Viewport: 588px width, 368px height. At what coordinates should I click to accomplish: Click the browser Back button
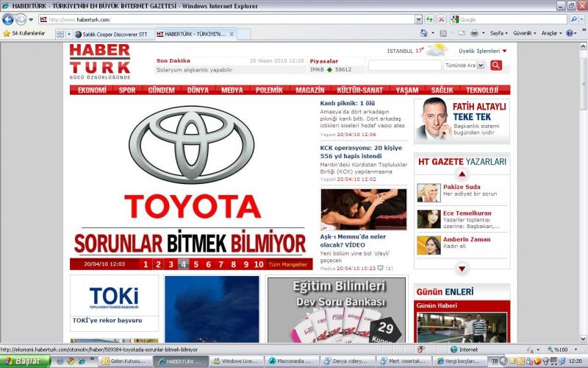click(x=8, y=19)
